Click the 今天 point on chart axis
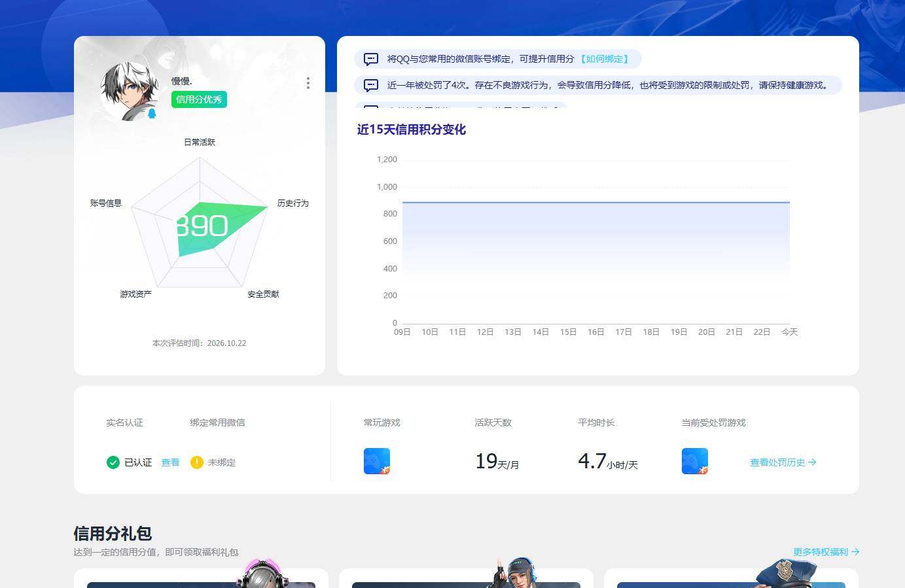This screenshot has height=588, width=905. (790, 332)
